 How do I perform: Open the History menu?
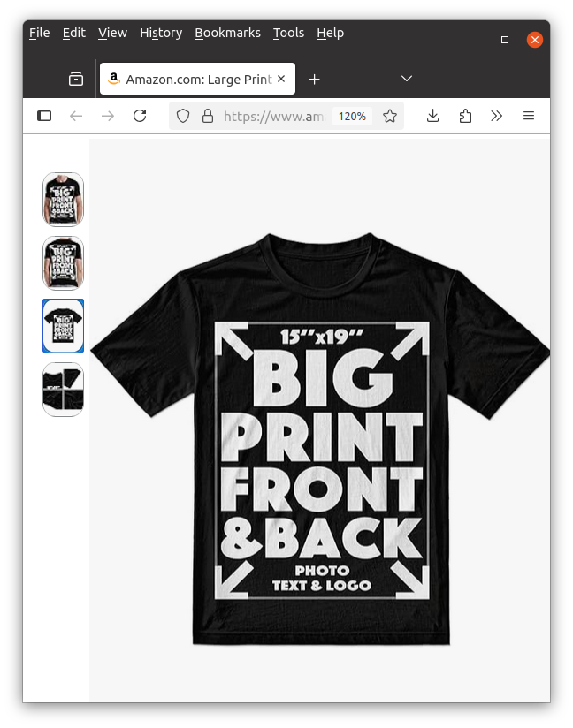click(x=161, y=33)
